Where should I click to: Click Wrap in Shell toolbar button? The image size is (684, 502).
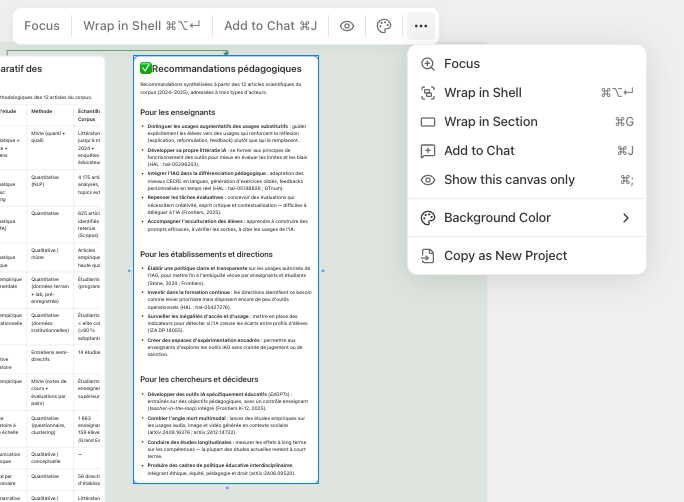[141, 26]
